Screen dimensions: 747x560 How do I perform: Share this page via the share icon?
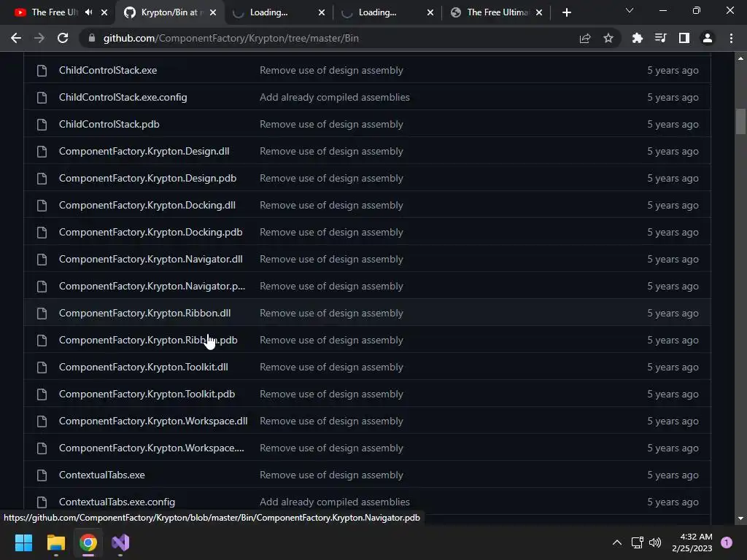(585, 38)
